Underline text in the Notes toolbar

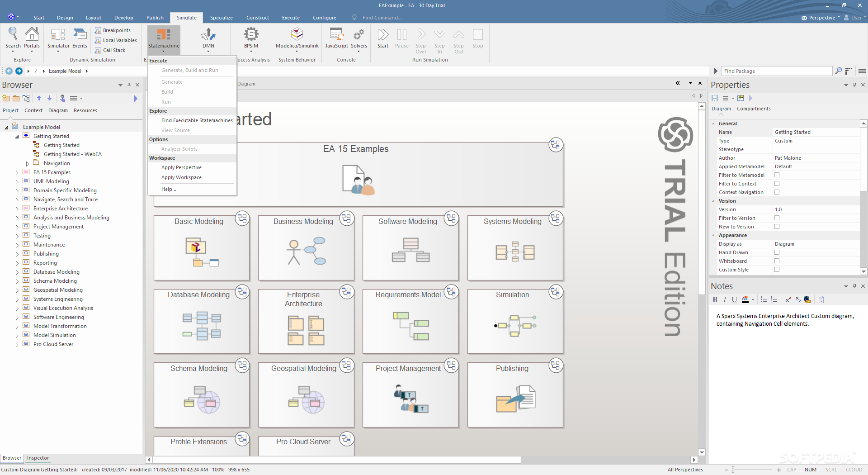[x=734, y=299]
